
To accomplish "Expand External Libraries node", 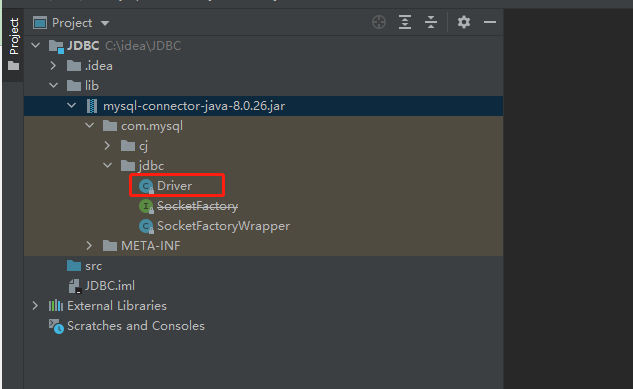I will pyautogui.click(x=36, y=306).
